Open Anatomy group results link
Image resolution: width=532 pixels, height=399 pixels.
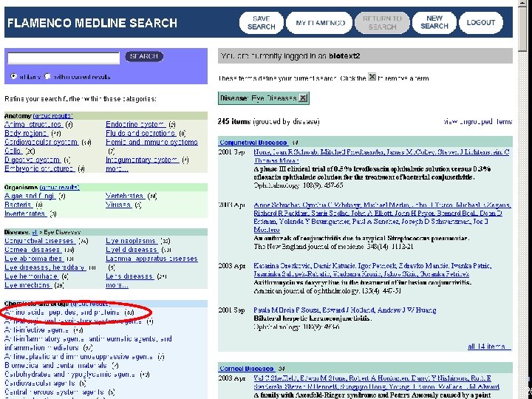[x=53, y=116]
